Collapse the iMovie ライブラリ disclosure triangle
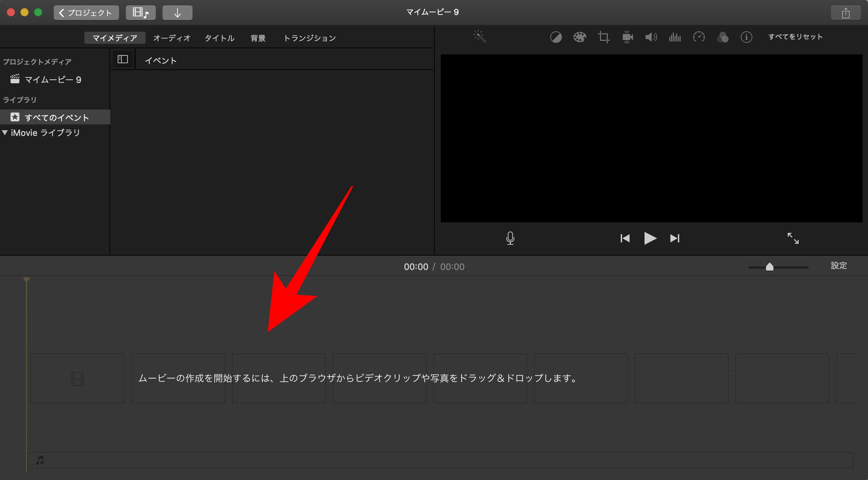This screenshot has width=868, height=480. coord(5,133)
